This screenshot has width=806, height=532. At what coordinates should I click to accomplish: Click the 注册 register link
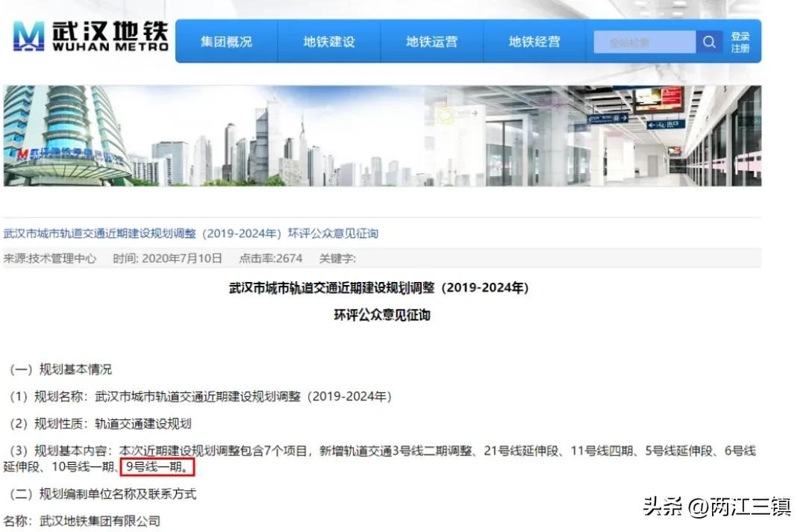740,48
